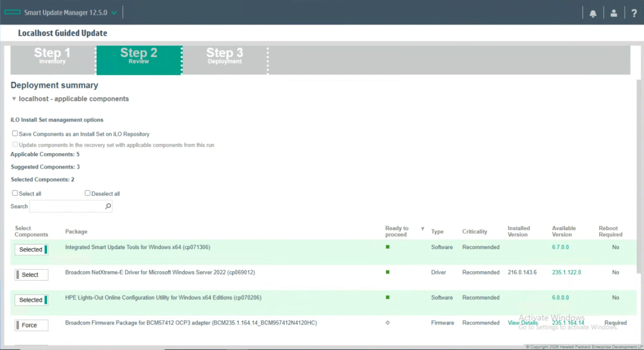Click the HPE logo in the header
This screenshot has height=350, width=644.
(13, 13)
